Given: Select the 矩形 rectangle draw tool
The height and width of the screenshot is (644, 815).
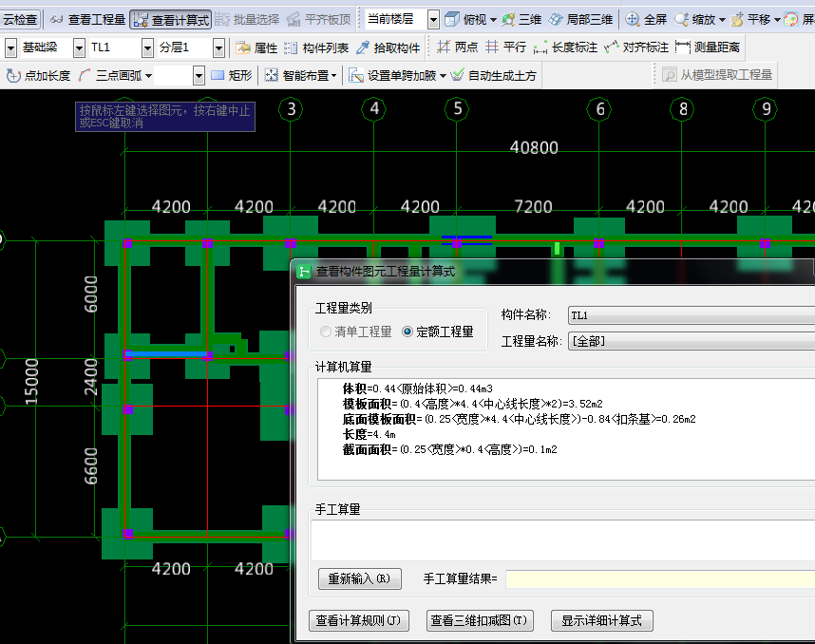Looking at the screenshot, I should click(232, 76).
